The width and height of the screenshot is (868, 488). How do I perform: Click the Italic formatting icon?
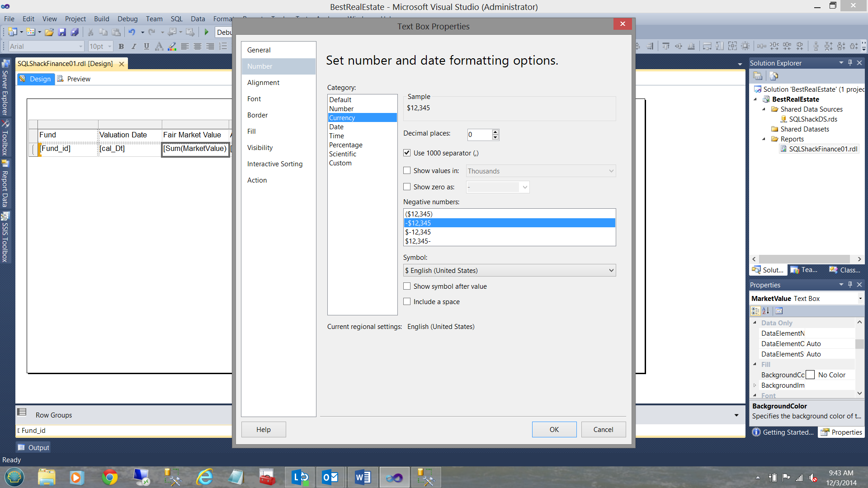134,47
